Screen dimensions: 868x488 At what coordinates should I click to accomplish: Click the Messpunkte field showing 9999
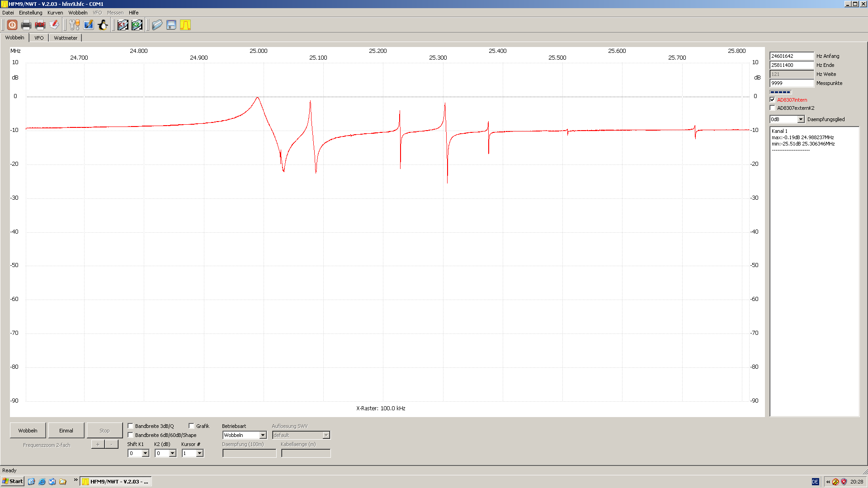coord(792,83)
